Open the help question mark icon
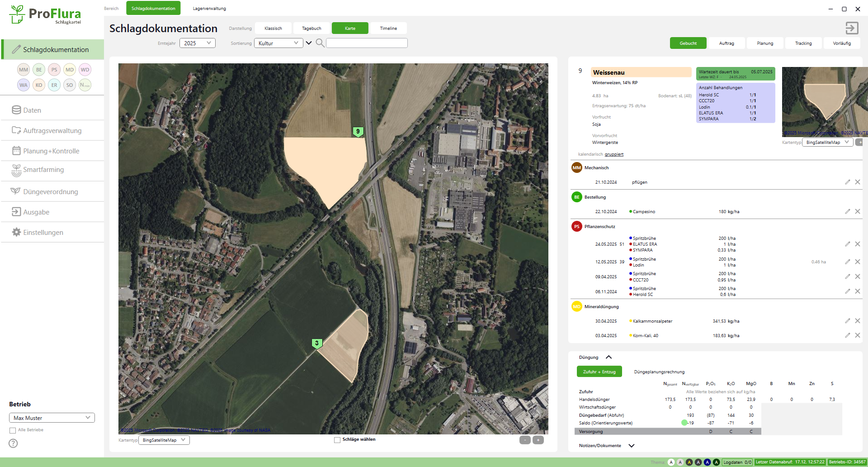 (13, 443)
